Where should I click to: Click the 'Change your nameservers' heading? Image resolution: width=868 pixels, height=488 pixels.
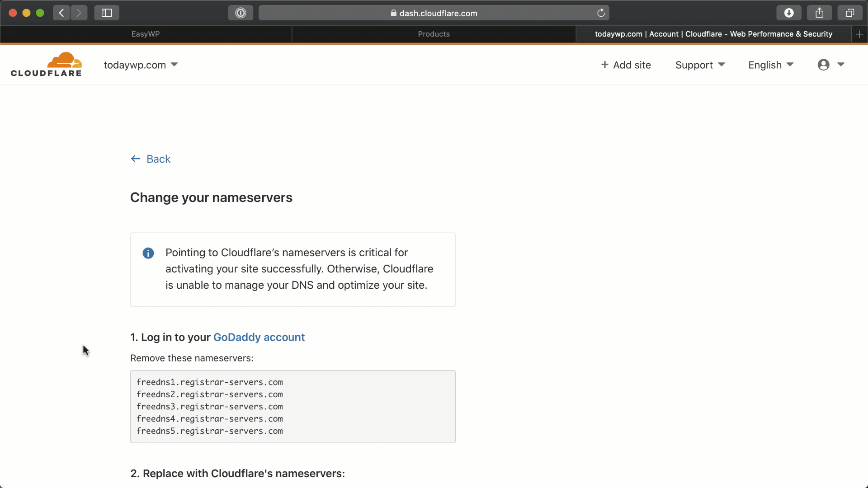pyautogui.click(x=211, y=198)
